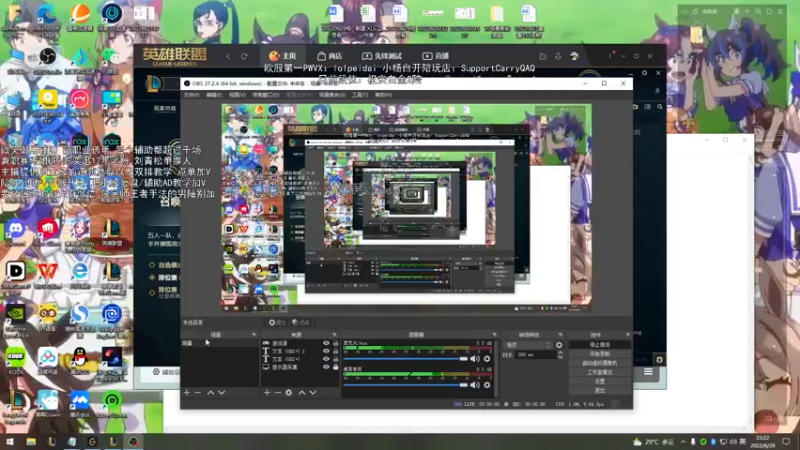Move scene up in Scenes panel

tap(210, 392)
